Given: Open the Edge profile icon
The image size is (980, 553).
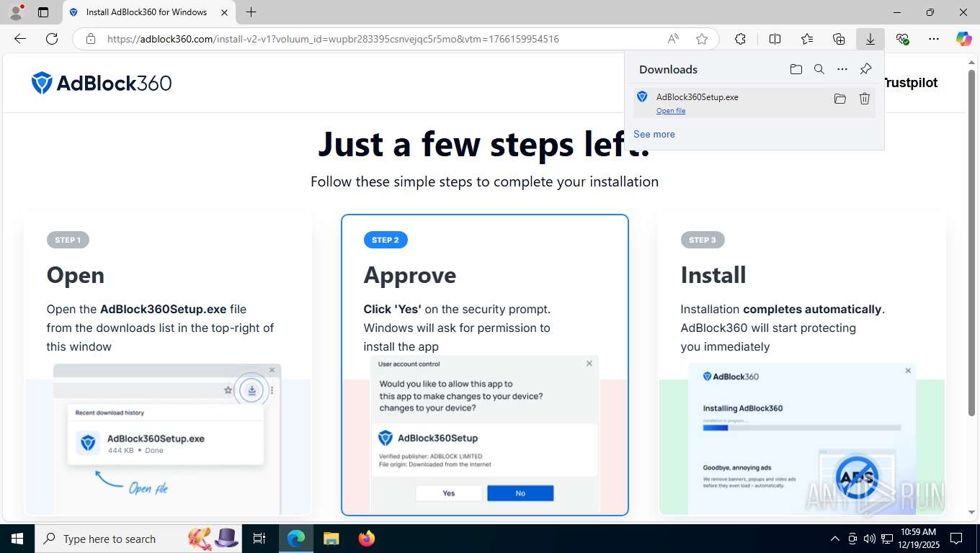Looking at the screenshot, I should [x=16, y=12].
